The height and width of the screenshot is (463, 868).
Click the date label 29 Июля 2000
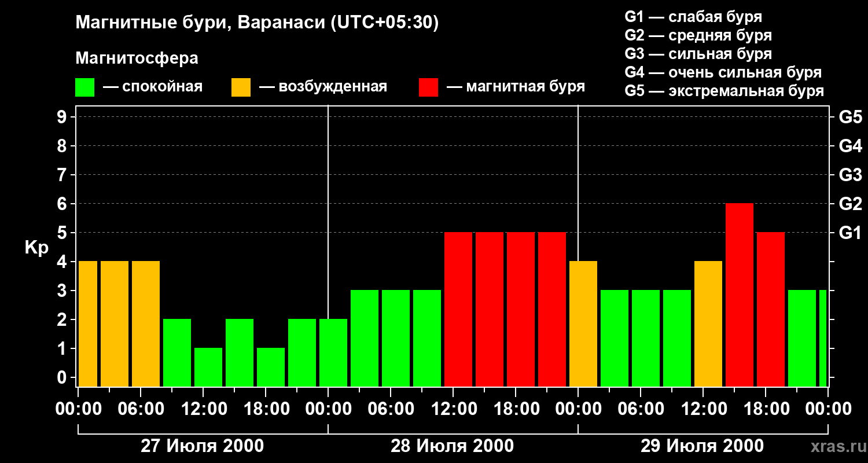[703, 446]
